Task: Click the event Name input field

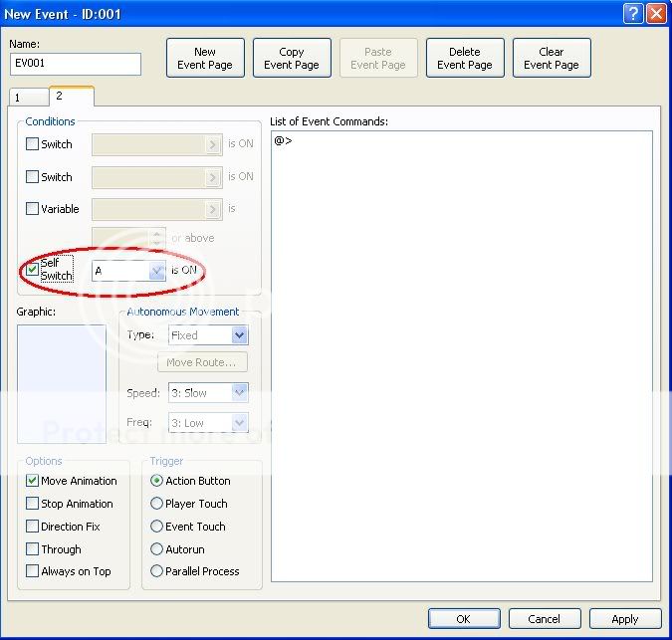Action: point(76,65)
